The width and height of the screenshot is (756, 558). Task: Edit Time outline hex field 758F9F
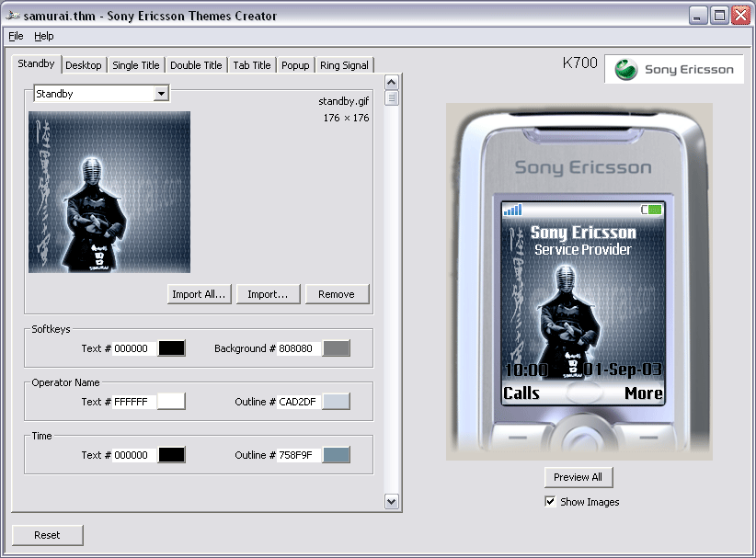(x=299, y=455)
